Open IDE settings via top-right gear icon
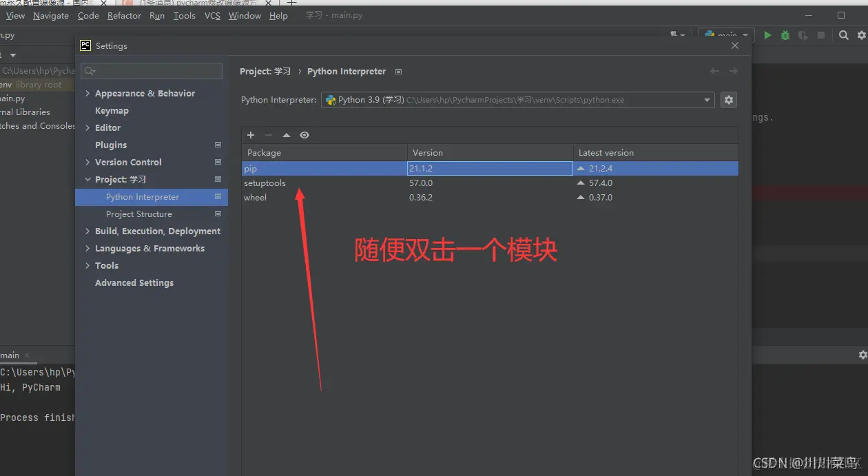The width and height of the screenshot is (868, 476). pos(860,35)
